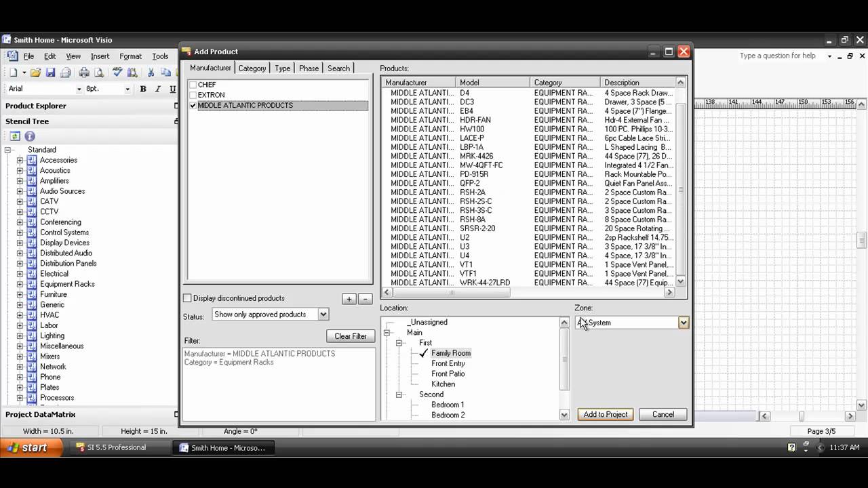Screen dimensions: 868x488
Task: Switch to the Type tab
Action: [283, 68]
